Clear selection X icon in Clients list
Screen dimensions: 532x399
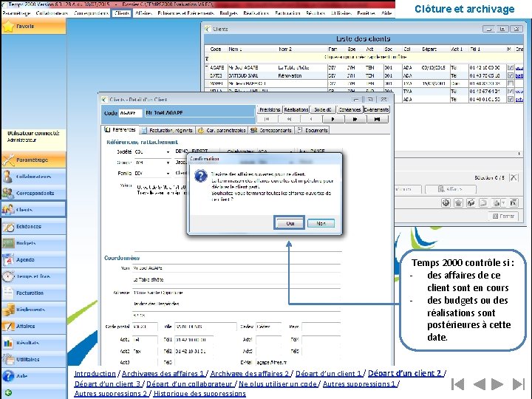(x=514, y=177)
